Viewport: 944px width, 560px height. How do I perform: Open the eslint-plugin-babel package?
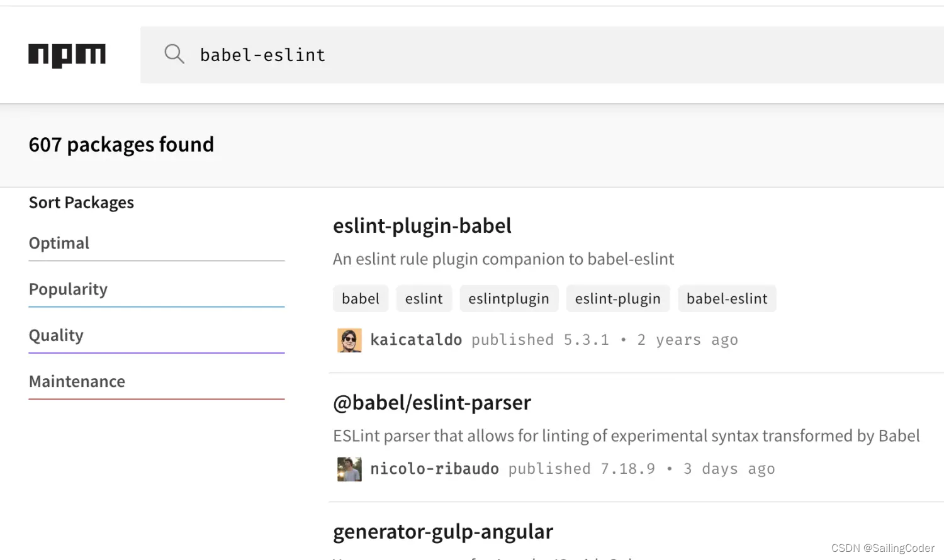click(422, 226)
